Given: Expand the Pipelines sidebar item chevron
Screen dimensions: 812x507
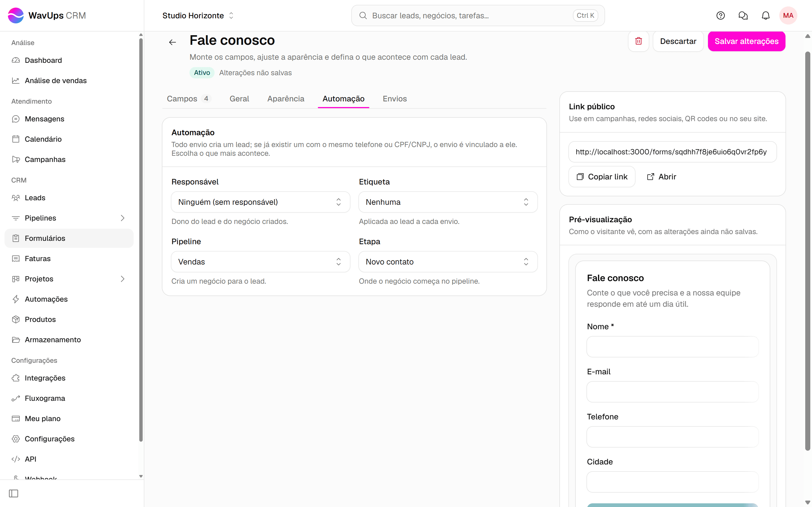Looking at the screenshot, I should [x=122, y=218].
